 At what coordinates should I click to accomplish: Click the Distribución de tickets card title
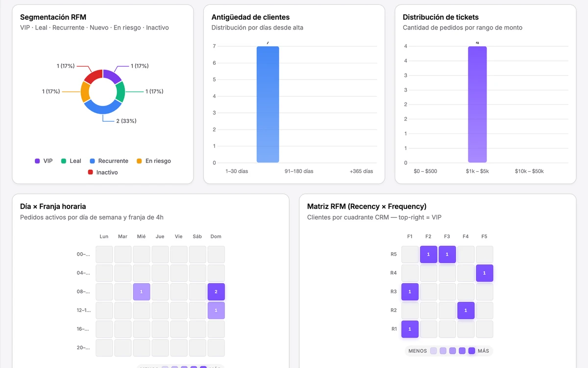441,17
